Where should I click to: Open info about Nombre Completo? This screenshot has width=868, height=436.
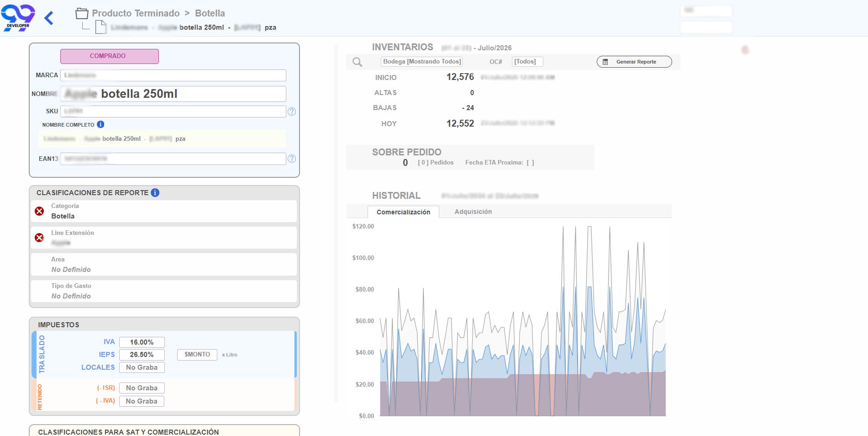tap(100, 124)
